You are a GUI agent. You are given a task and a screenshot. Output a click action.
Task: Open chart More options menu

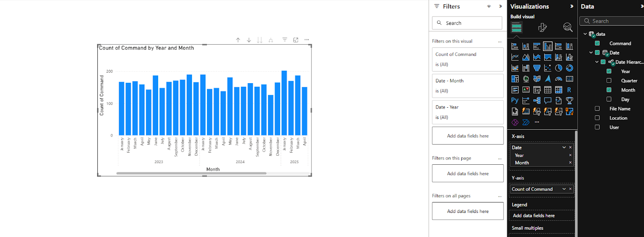tap(307, 40)
